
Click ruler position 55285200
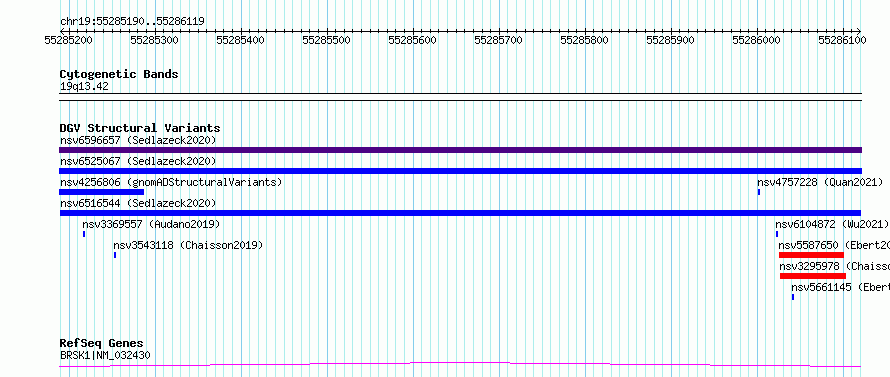68,40
